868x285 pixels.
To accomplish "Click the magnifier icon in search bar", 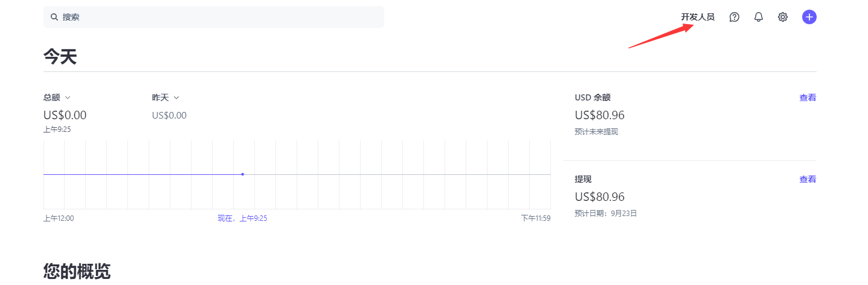I will click(x=54, y=17).
